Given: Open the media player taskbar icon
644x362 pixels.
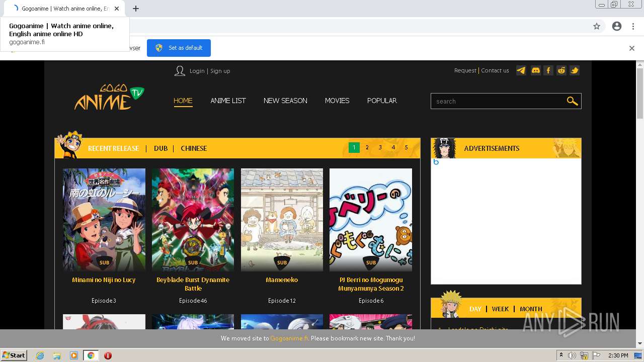Looking at the screenshot, I should [74, 355].
